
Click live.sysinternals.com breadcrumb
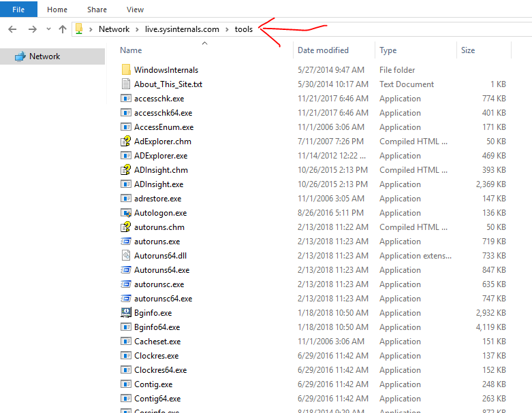click(x=182, y=29)
